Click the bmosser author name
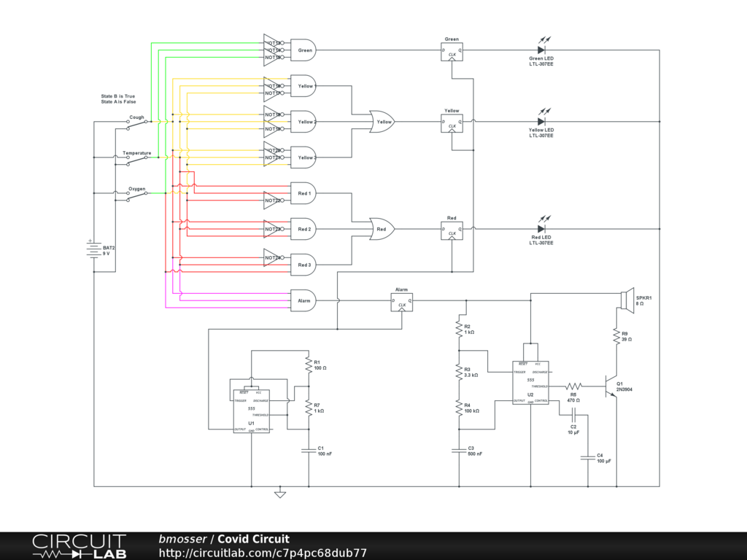 click(182, 539)
